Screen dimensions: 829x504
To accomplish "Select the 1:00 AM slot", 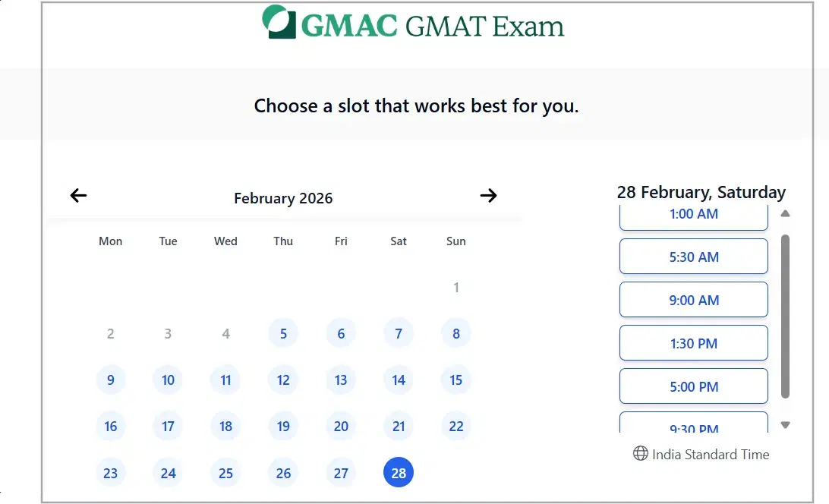I will 693,214.
